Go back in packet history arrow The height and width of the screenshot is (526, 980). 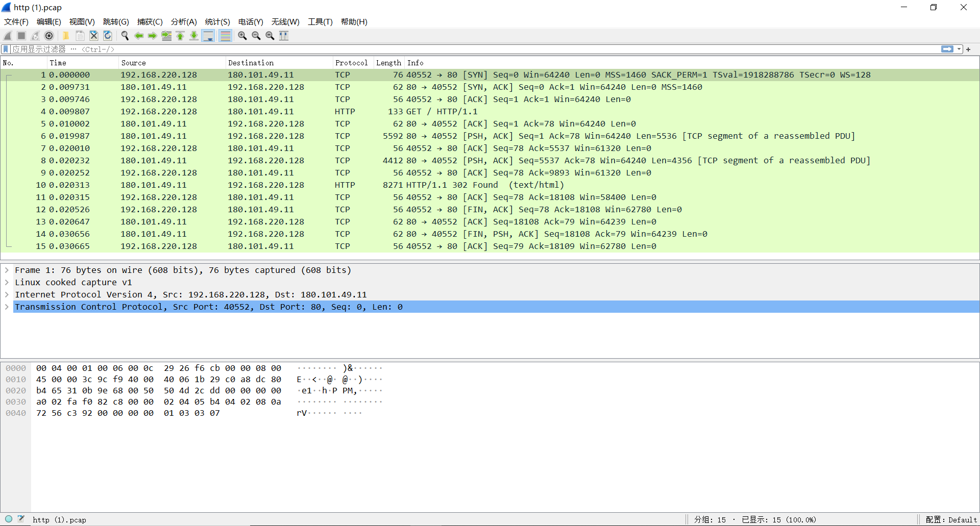point(138,36)
